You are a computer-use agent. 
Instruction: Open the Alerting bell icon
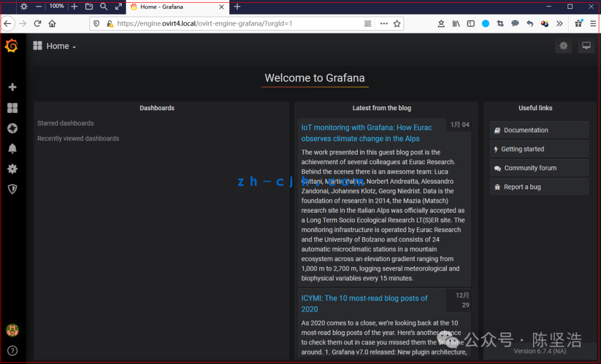tap(12, 149)
